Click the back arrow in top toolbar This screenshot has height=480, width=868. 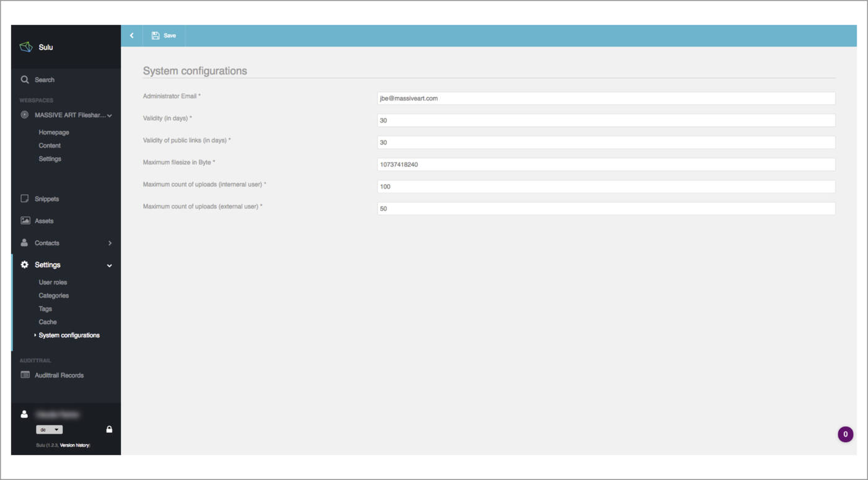131,36
